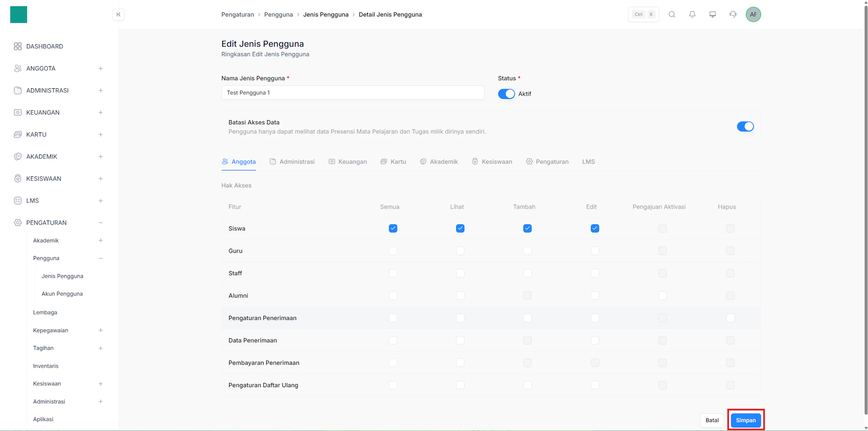Viewport: 868px width, 431px height.
Task: Click the Batal button
Action: [712, 420]
